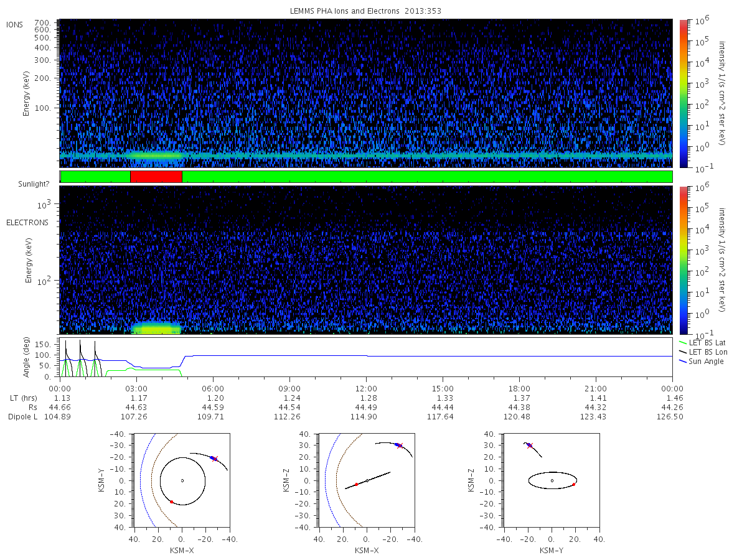Select the 18:00 time axis label
747x560 pixels.
tap(519, 388)
